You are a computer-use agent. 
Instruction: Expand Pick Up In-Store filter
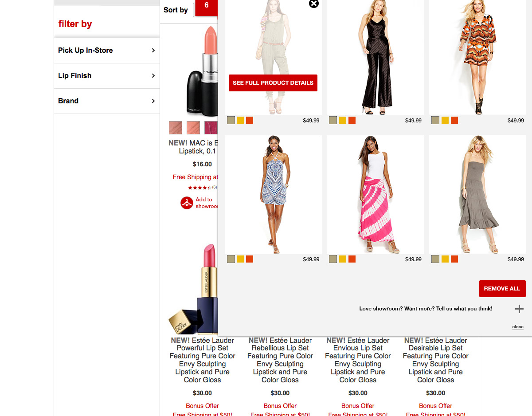click(x=107, y=51)
